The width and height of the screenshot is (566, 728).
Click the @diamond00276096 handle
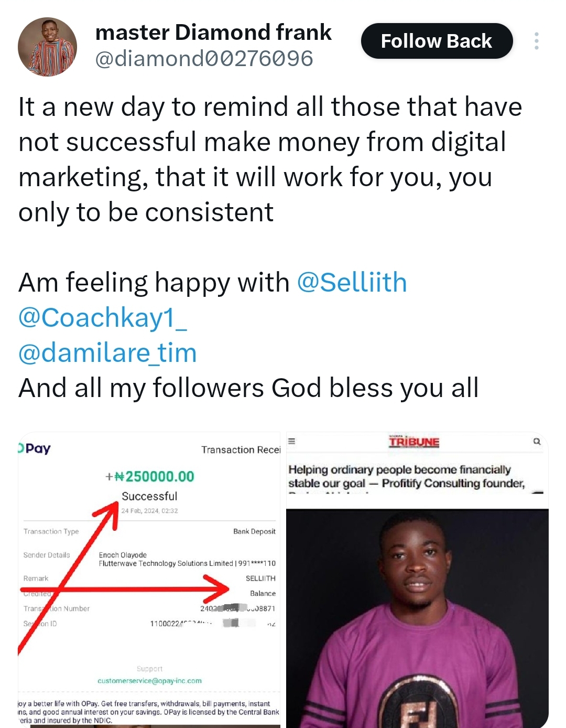[x=204, y=59]
